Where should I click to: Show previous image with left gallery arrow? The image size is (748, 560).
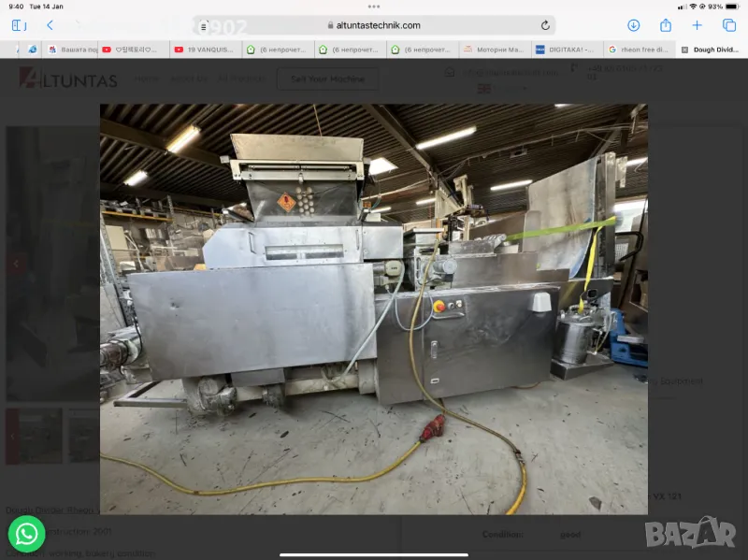pos(14,265)
